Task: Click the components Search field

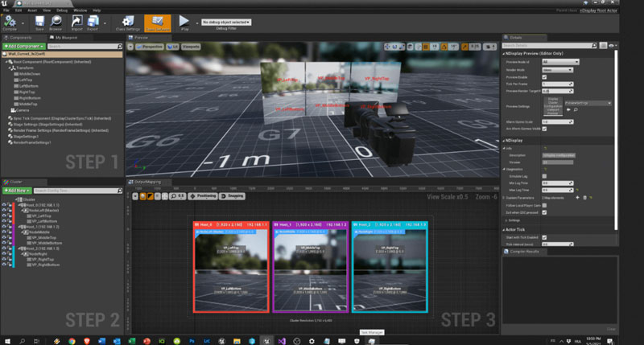Action: pyautogui.click(x=80, y=47)
